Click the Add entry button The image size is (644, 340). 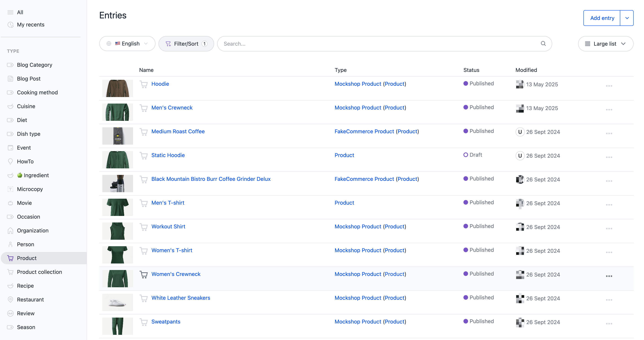[x=602, y=18]
